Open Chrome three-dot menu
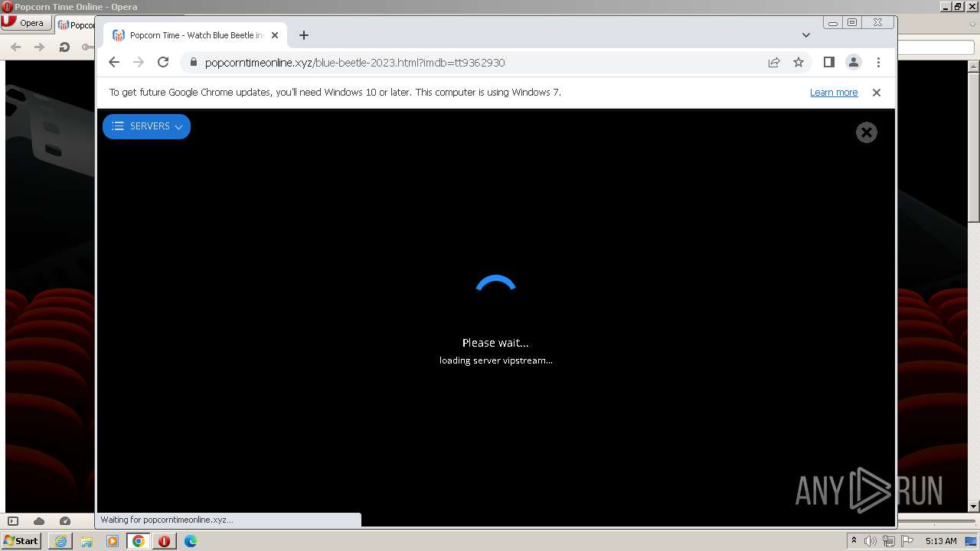The image size is (980, 551). [x=878, y=62]
